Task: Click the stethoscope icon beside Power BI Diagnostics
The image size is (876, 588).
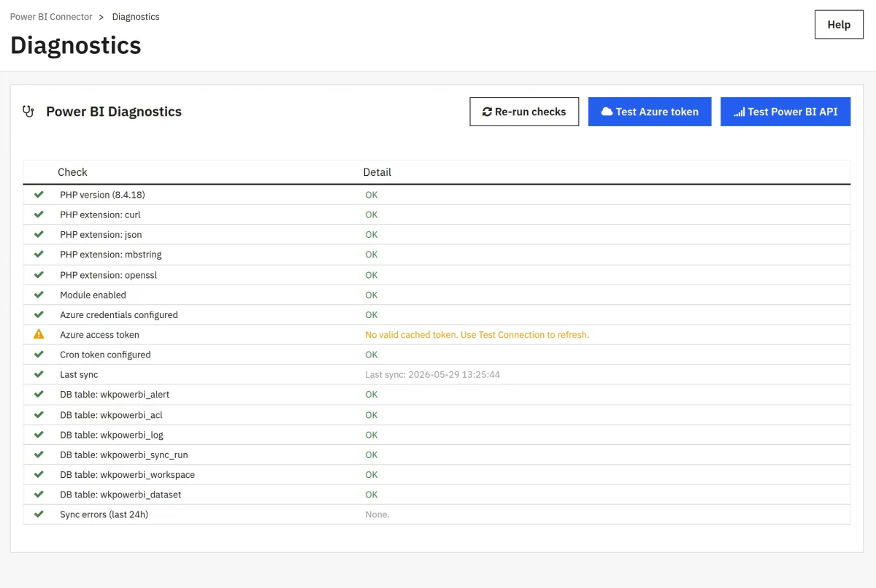Action: point(28,112)
